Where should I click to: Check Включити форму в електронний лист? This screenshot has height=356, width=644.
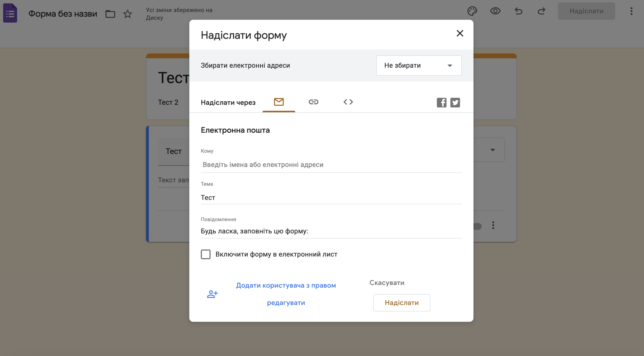coord(206,254)
